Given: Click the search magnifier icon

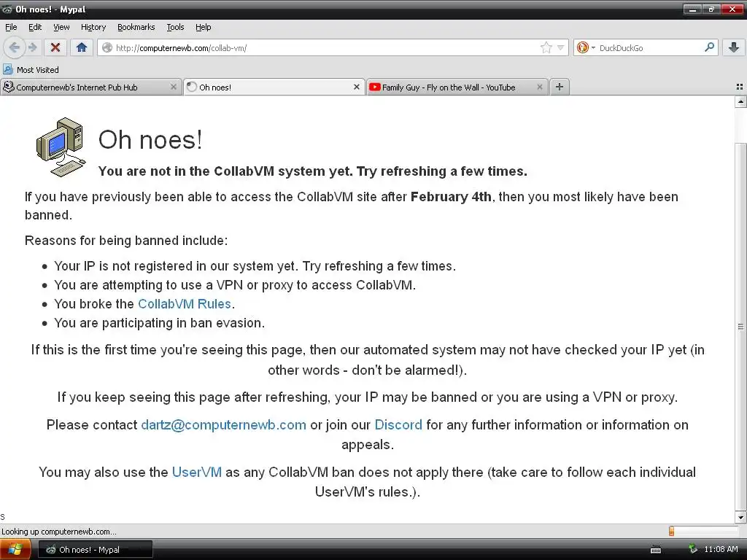Looking at the screenshot, I should [x=709, y=47].
